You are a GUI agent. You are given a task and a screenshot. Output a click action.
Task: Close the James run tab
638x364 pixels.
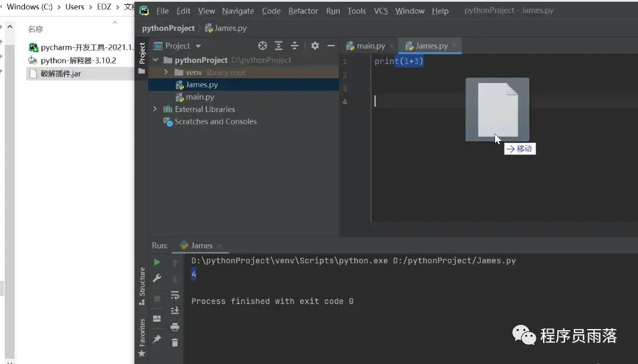point(220,245)
